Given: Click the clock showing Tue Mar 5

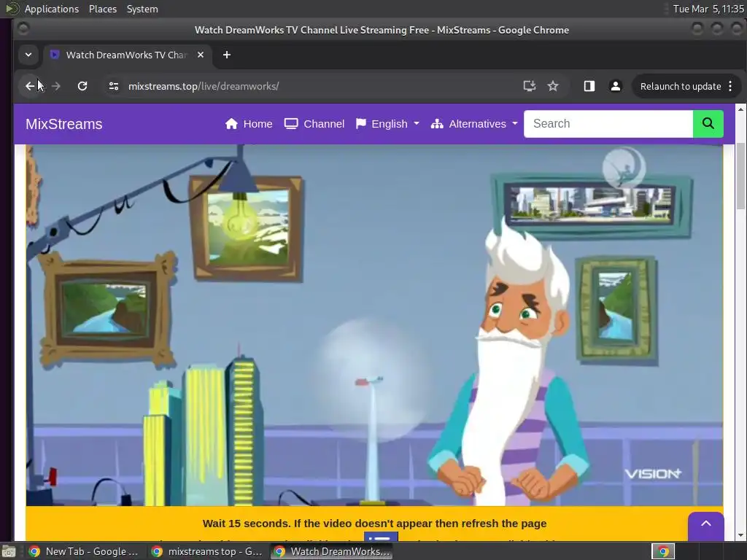Looking at the screenshot, I should click(x=708, y=9).
